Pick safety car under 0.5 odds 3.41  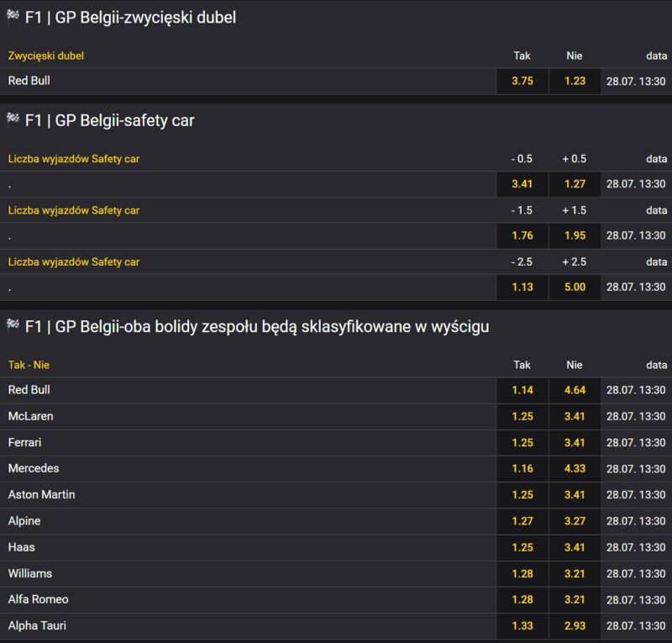522,184
